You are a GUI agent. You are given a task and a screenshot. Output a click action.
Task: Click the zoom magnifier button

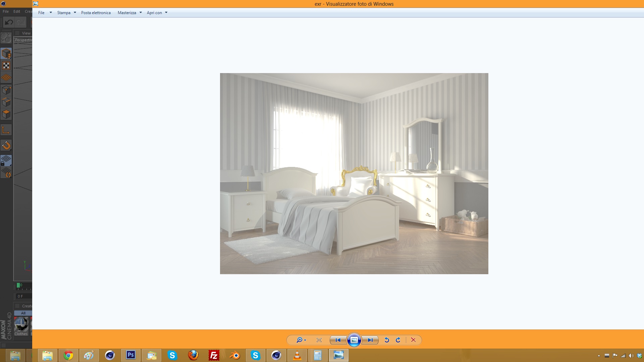coord(299,340)
